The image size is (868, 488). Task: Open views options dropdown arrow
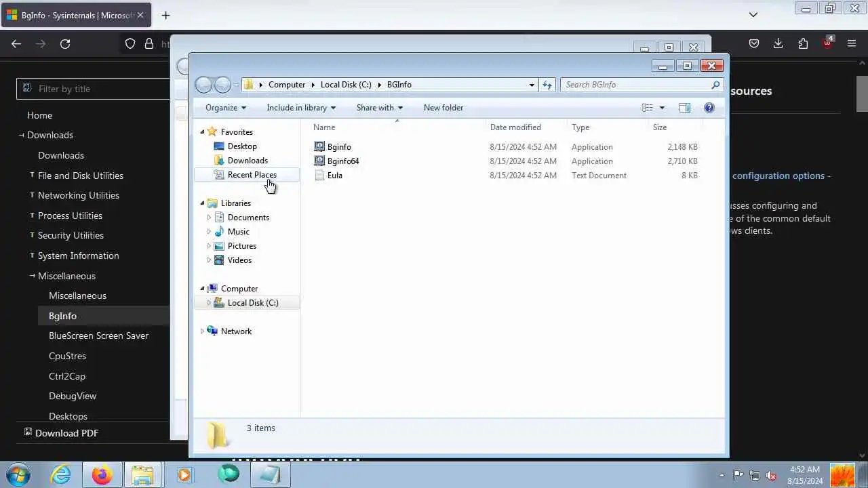662,108
